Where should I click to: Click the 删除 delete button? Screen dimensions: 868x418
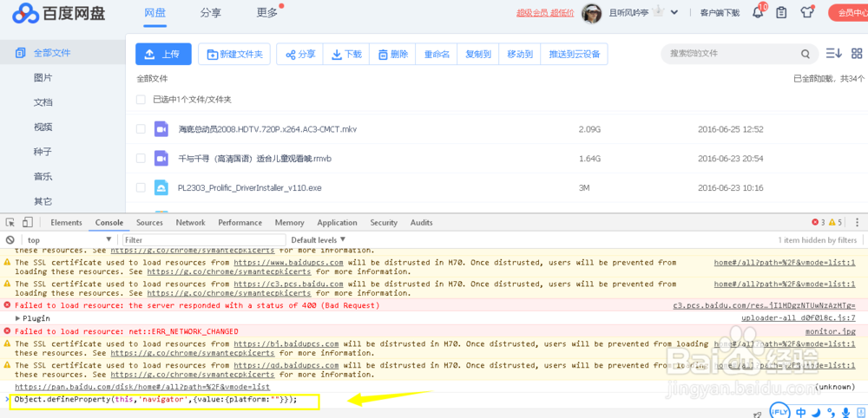(x=393, y=54)
